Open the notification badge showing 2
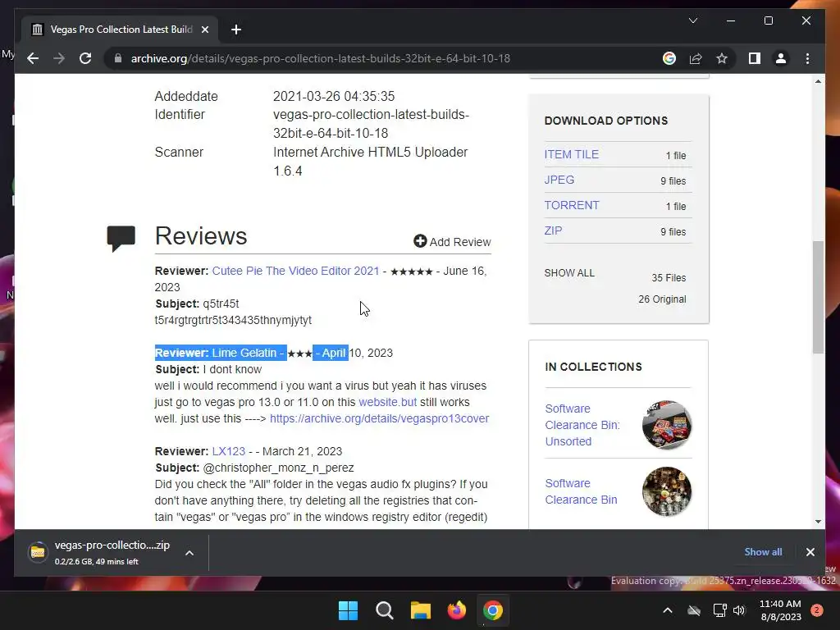The width and height of the screenshot is (840, 630). (x=817, y=610)
